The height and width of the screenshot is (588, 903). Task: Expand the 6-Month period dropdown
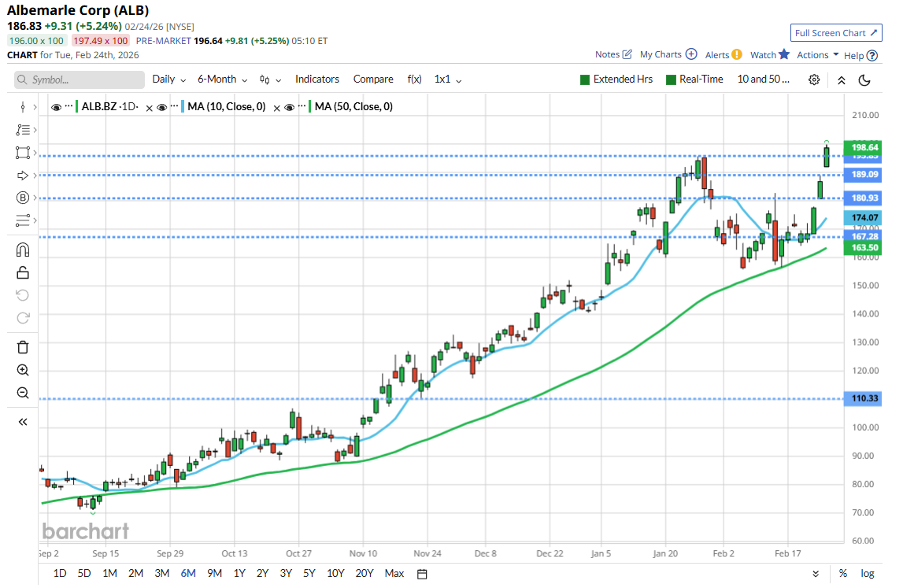click(x=222, y=80)
